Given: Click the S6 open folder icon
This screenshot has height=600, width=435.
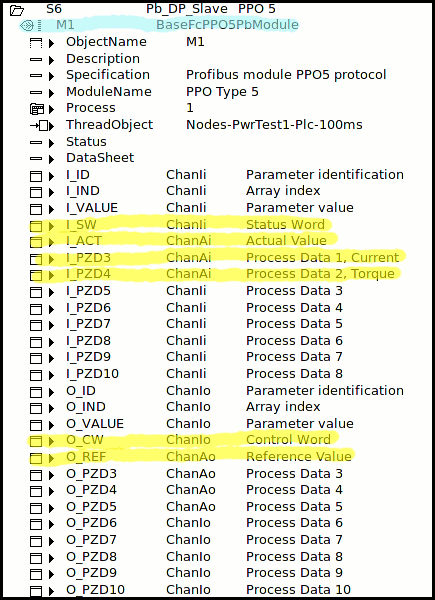Looking at the screenshot, I should [x=17, y=10].
